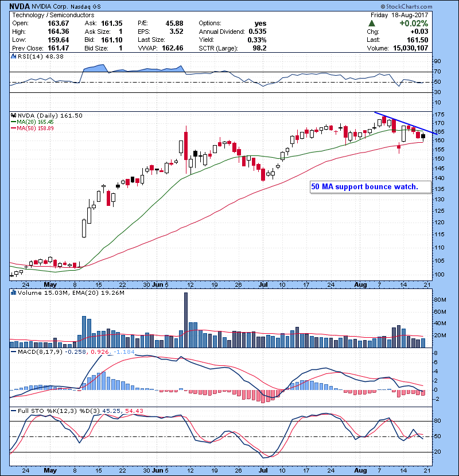Click the Volume panel bar icon
The width and height of the screenshot is (459, 476).
(x=14, y=292)
